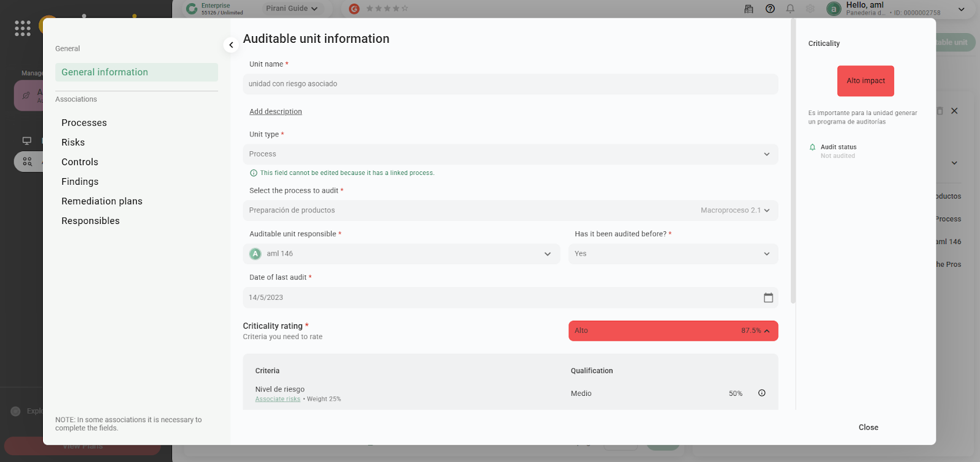Open the notifications bell icon
The height and width of the screenshot is (462, 980).
point(790,9)
